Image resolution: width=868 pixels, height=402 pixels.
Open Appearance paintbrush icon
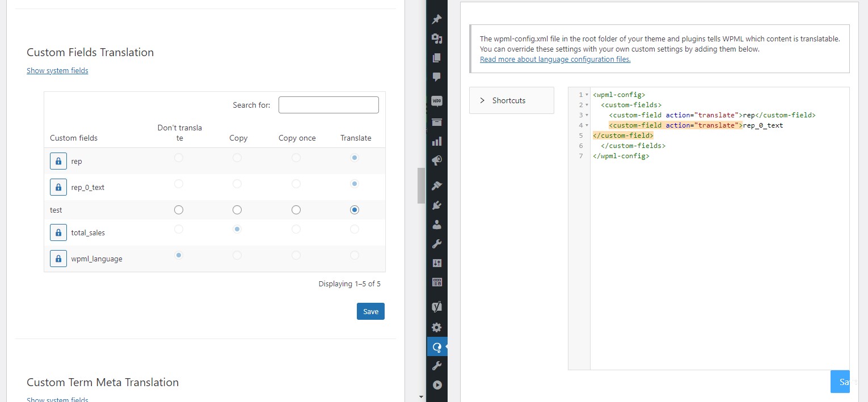click(437, 185)
